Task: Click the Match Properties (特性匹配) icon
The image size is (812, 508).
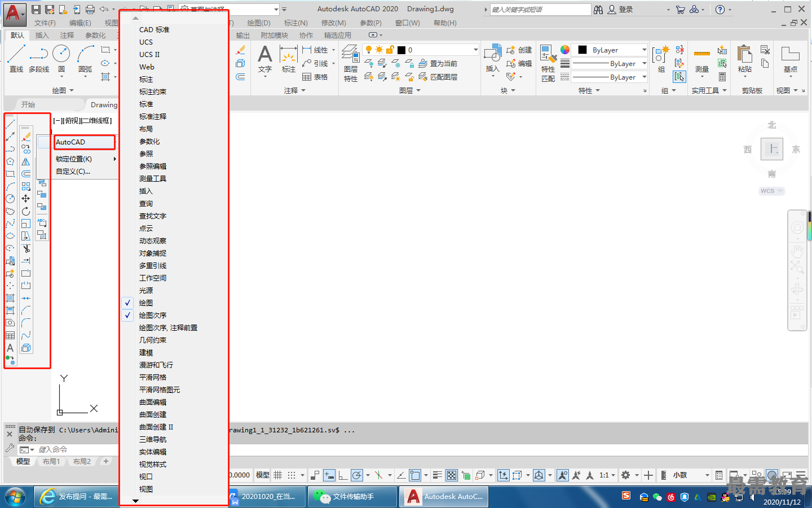Action: click(548, 63)
